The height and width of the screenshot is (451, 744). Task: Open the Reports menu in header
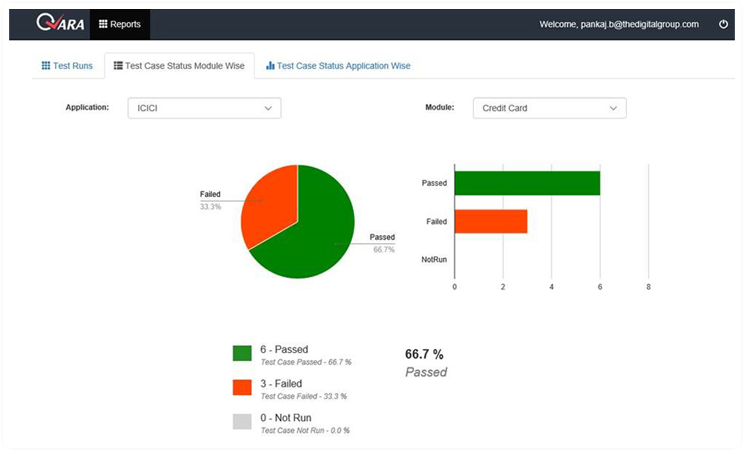pos(120,24)
